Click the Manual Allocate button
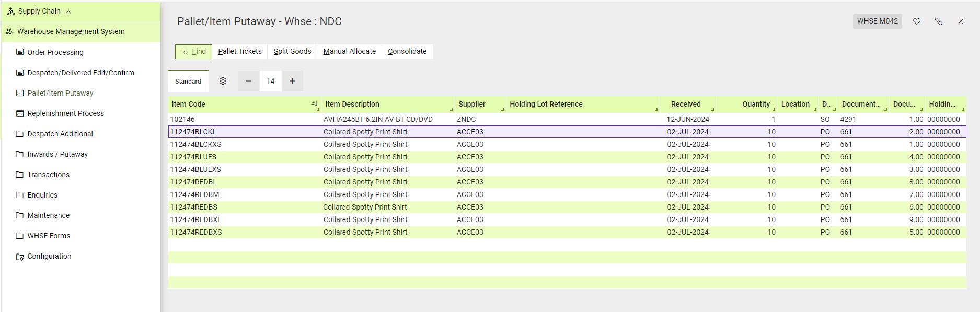This screenshot has width=980, height=312. [x=350, y=51]
